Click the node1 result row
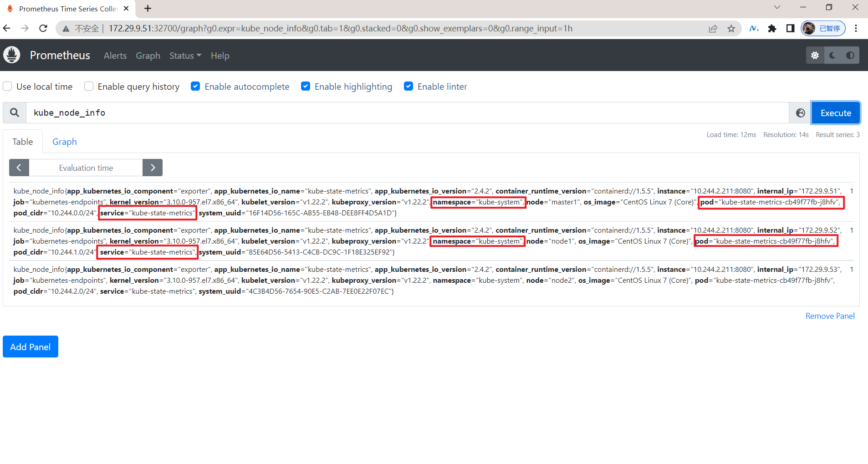The image size is (868, 464). pyautogui.click(x=431, y=241)
